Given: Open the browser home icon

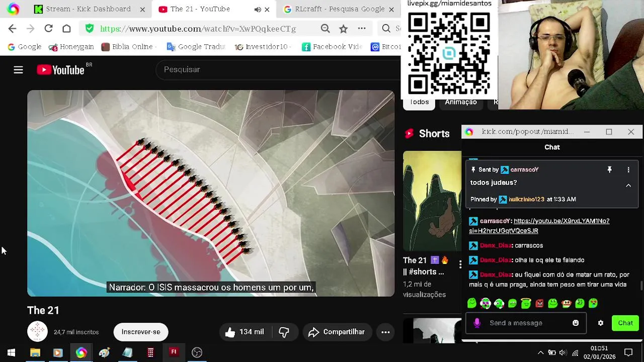Looking at the screenshot, I should point(66,29).
